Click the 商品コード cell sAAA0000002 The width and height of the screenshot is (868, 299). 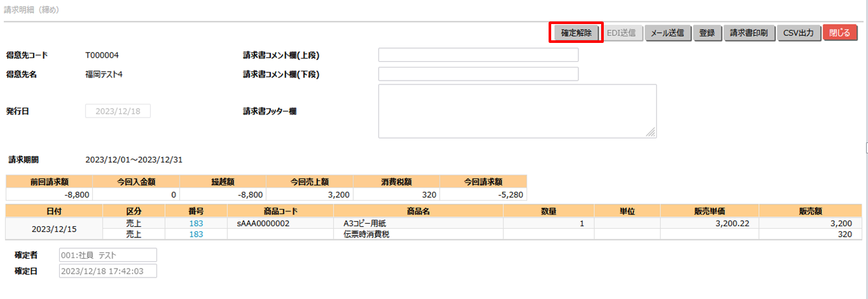[x=263, y=224]
